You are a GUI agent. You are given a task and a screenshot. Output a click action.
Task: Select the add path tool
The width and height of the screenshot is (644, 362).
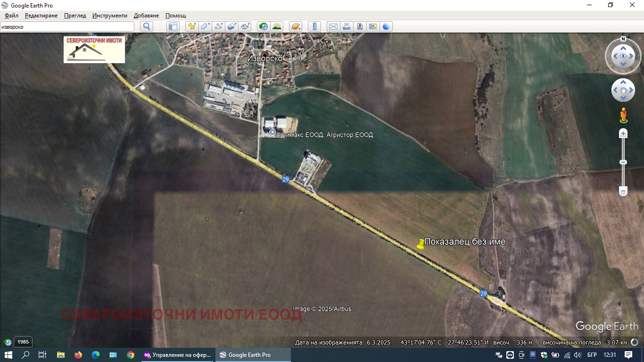(x=218, y=27)
